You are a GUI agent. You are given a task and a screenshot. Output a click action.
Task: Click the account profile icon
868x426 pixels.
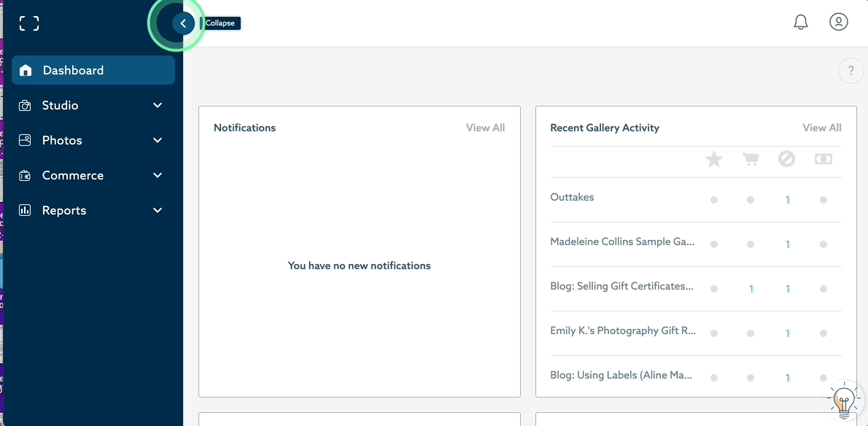[x=838, y=22]
